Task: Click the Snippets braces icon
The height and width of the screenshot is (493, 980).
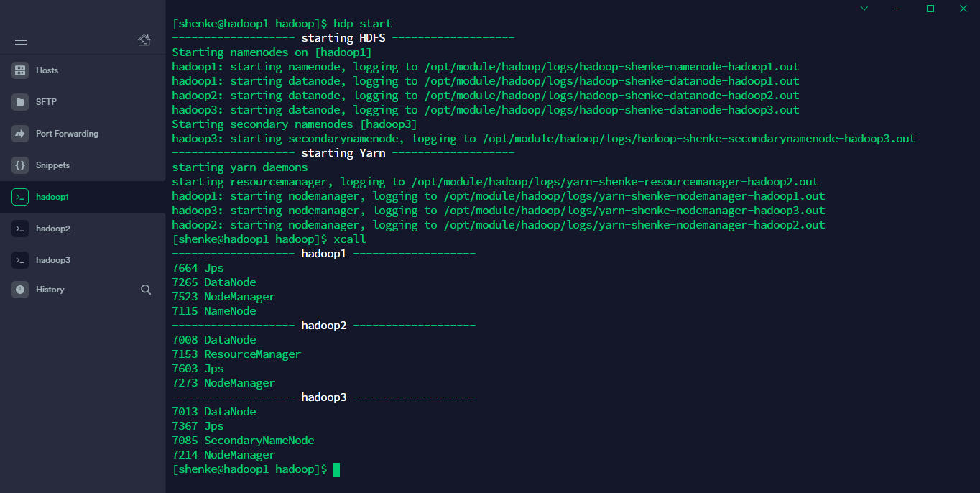Action: 20,165
